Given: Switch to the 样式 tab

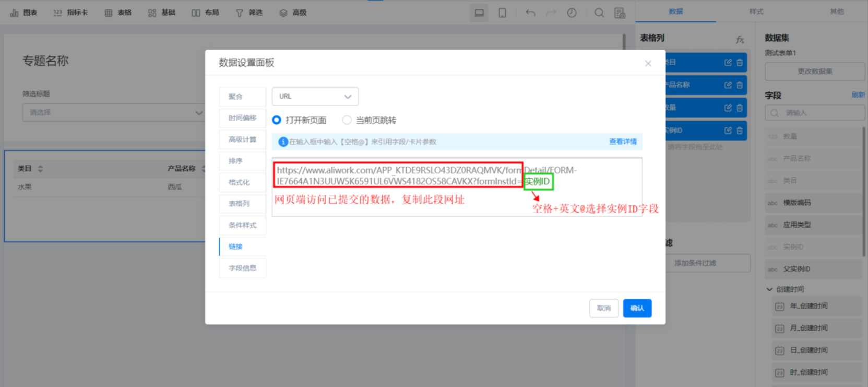Looking at the screenshot, I should pyautogui.click(x=756, y=11).
